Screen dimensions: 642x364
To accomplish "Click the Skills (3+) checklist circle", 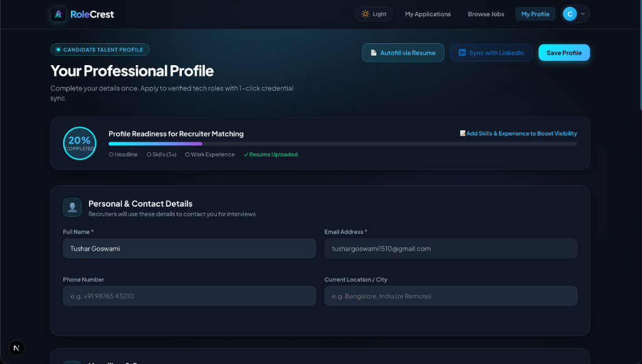I will pos(149,155).
